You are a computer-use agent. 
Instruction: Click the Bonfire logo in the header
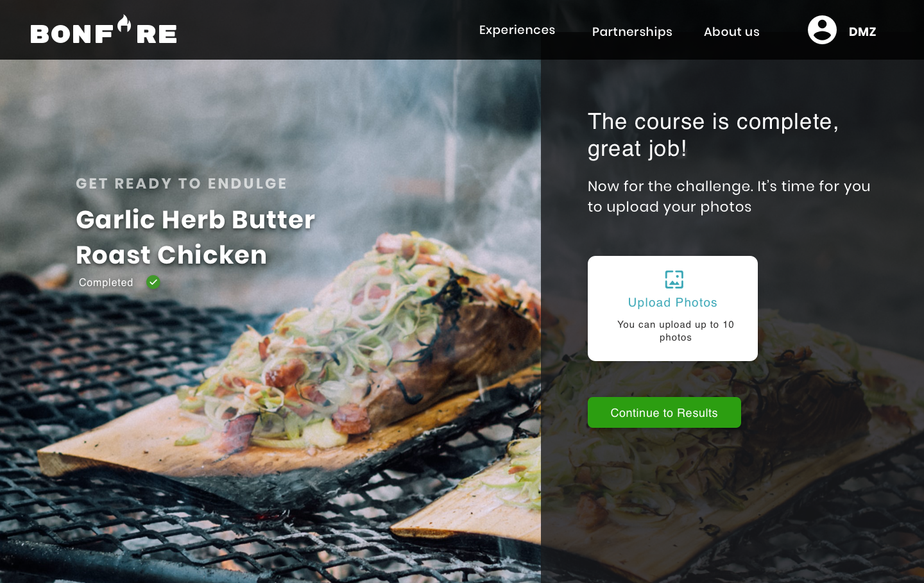[103, 30]
